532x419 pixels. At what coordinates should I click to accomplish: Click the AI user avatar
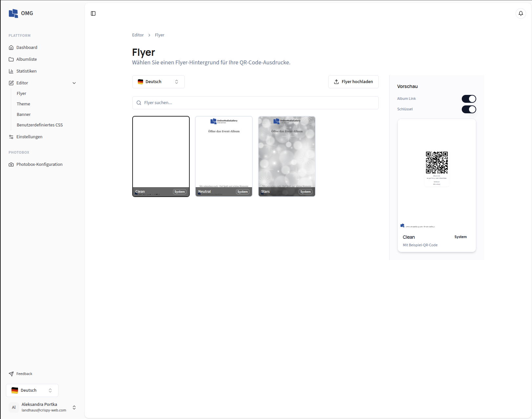14,408
